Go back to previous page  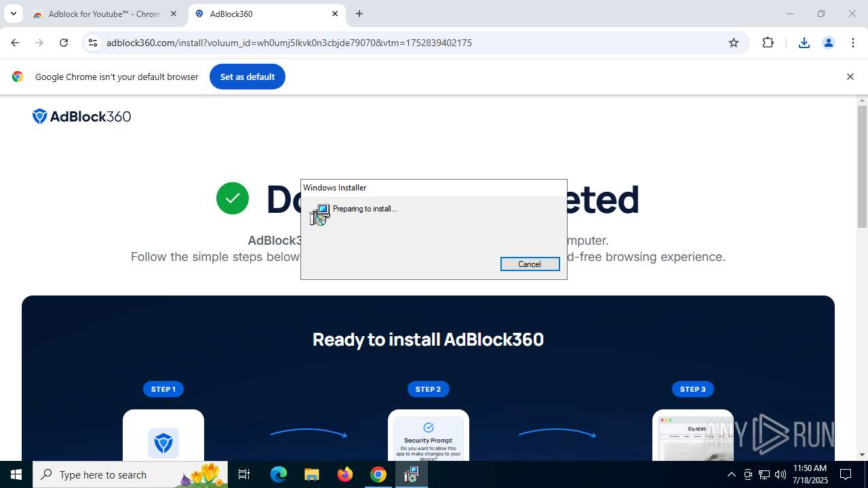(x=15, y=43)
